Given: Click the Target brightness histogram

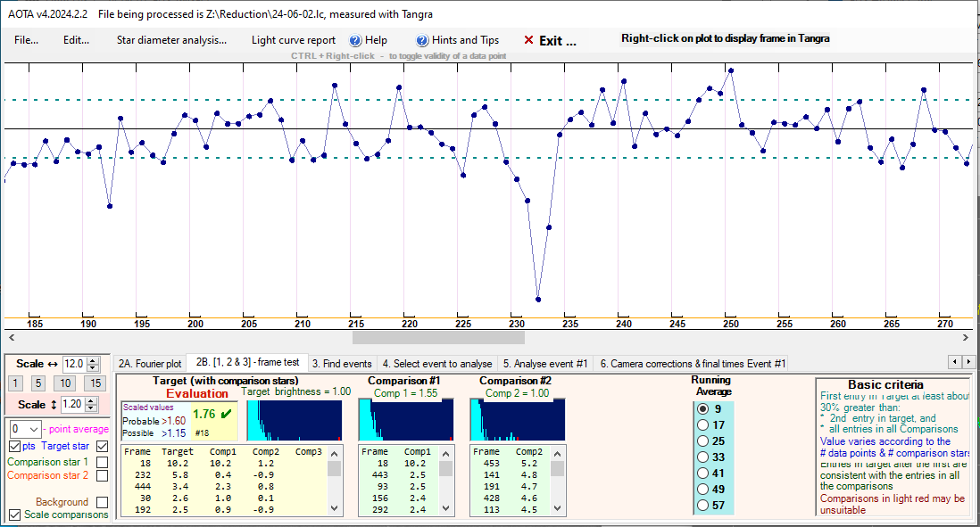Looking at the screenshot, I should (295, 420).
